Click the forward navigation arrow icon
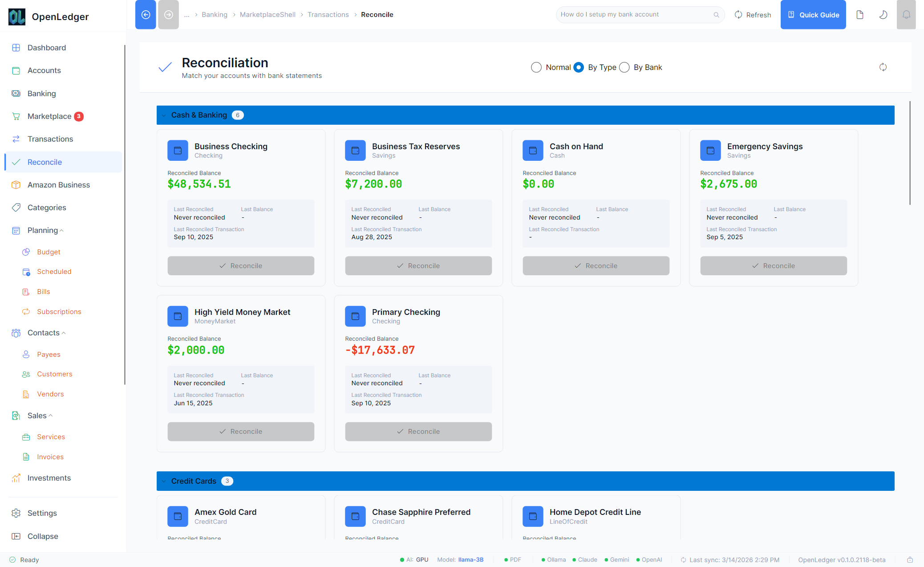This screenshot has height=567, width=924. pos(168,15)
